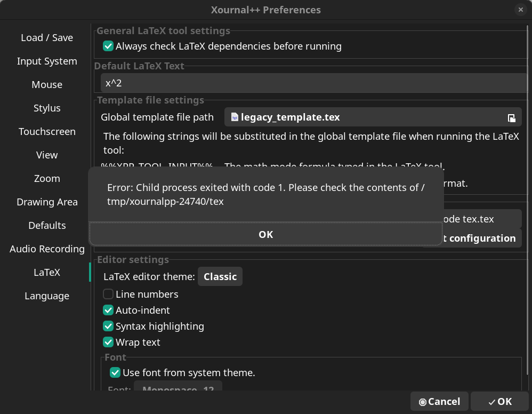Open the Drawing Area tab
Screen dimensions: 532x414
[47, 202]
